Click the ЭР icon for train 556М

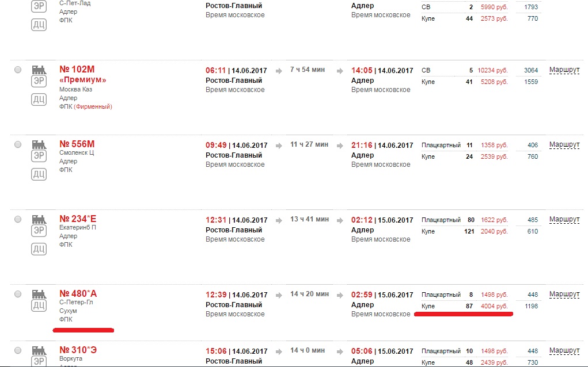coord(39,156)
